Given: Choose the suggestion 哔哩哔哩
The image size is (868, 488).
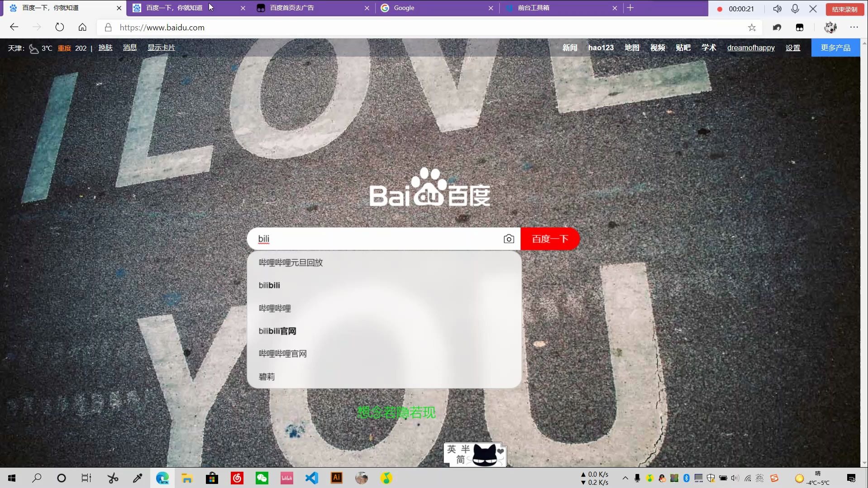Looking at the screenshot, I should tap(384, 308).
